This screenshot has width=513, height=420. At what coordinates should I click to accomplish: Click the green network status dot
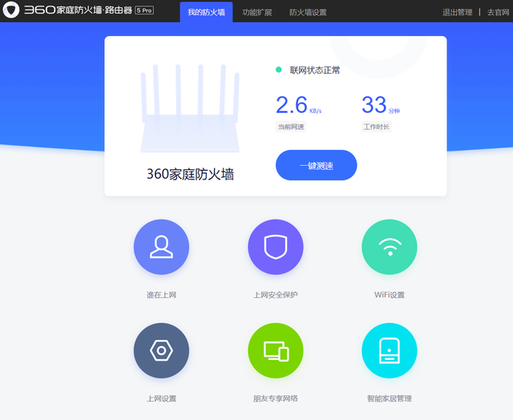coord(279,70)
